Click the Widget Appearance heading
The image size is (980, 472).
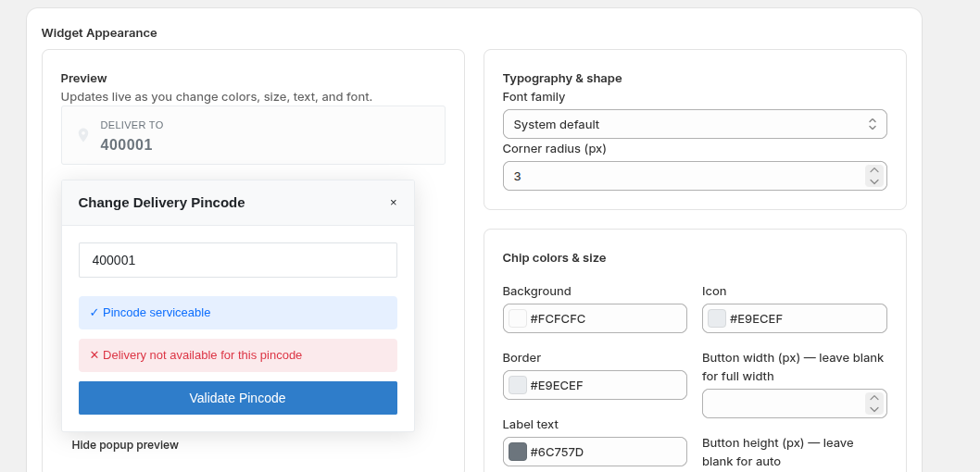99,33
